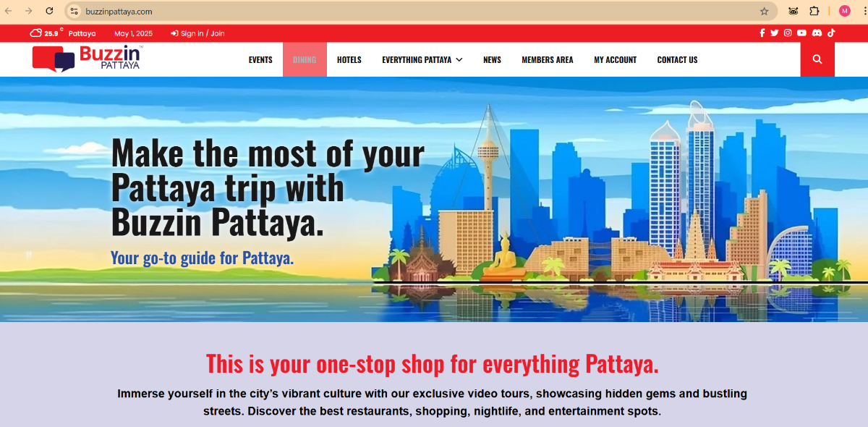The width and height of the screenshot is (868, 427).
Task: Expand Everything Pattaya dropdown chevron
Action: [x=459, y=60]
